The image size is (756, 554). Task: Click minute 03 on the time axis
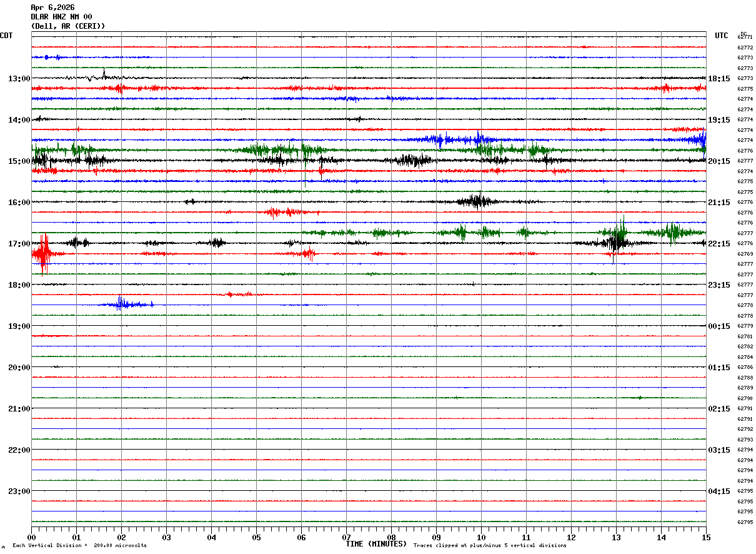pyautogui.click(x=167, y=537)
